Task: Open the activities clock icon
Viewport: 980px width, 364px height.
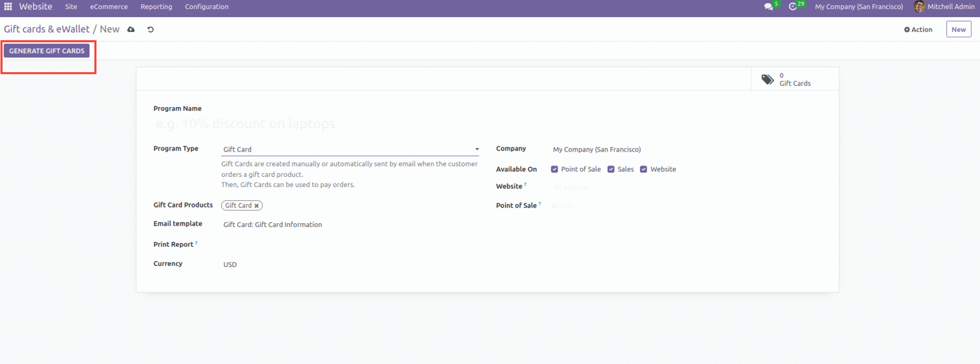Action: tap(793, 7)
